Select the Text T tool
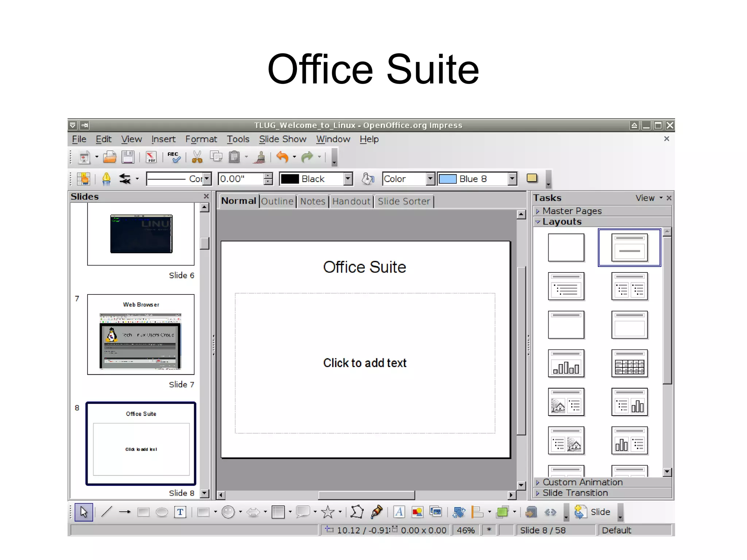 coord(180,512)
